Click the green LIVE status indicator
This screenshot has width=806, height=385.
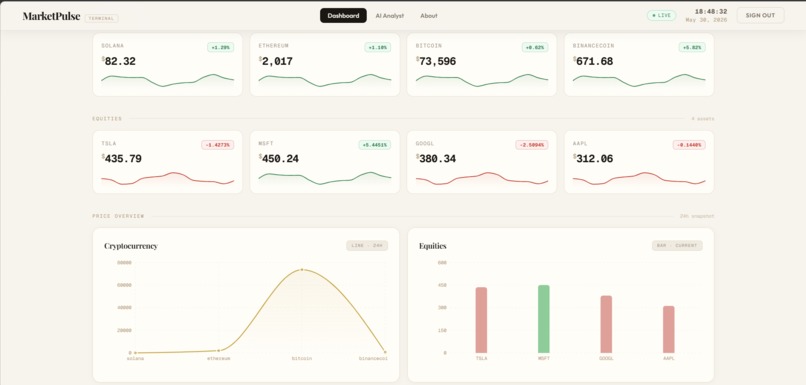[x=662, y=15]
